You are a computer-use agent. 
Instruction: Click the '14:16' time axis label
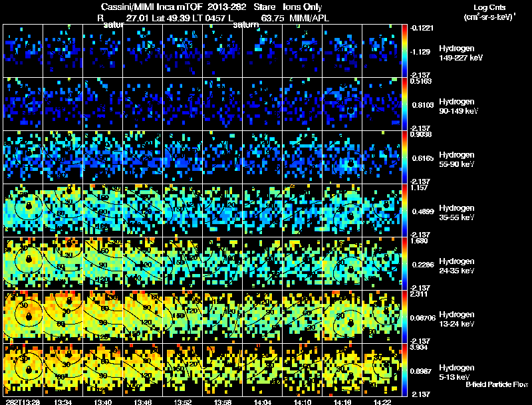pos(342,402)
